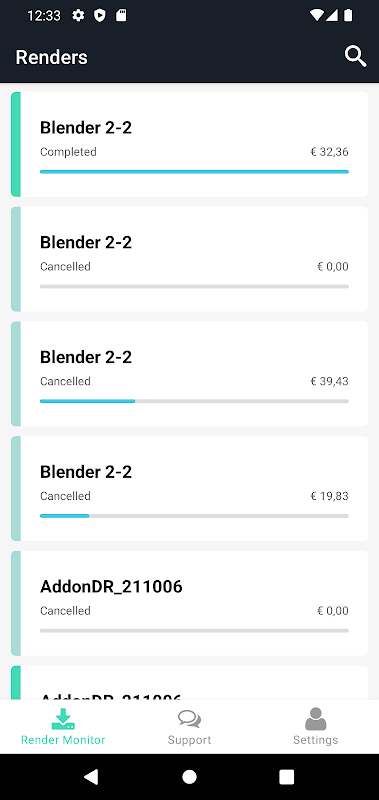
Task: Click the progress bar of the € 39,43 render
Action: coord(194,402)
